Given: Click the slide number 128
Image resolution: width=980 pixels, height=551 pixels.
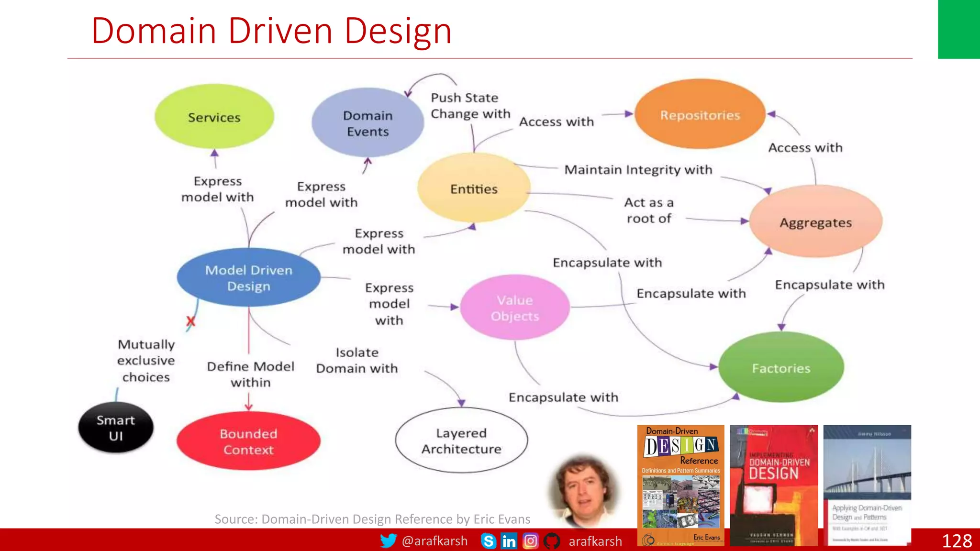Looking at the screenshot, I should pyautogui.click(x=957, y=541).
